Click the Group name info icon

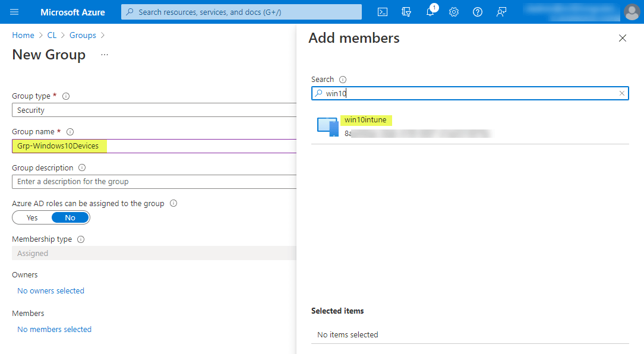70,131
